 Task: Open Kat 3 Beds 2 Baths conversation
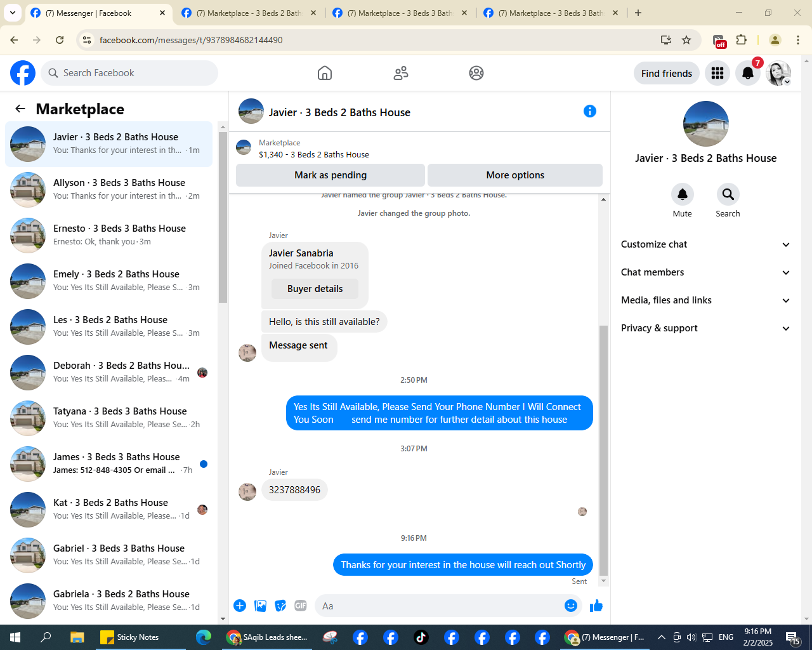click(109, 510)
